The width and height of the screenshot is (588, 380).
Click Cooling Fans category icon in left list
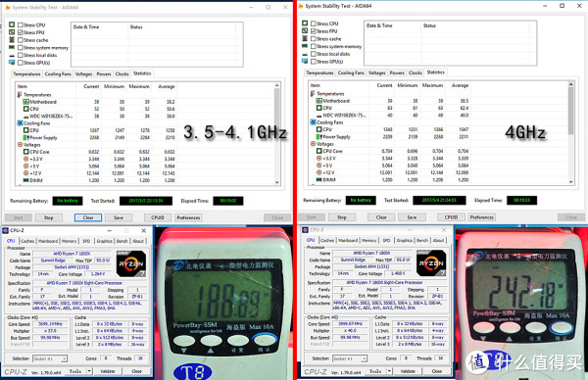[x=20, y=123]
